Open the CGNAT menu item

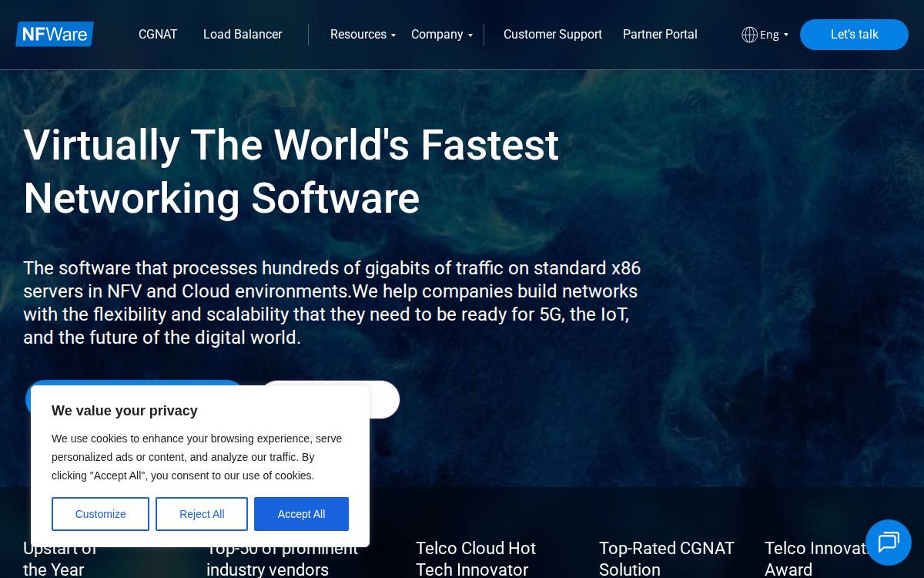point(158,35)
